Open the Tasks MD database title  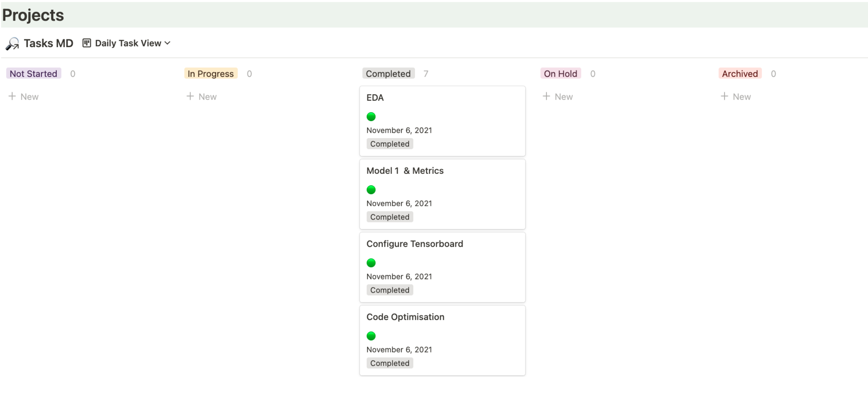click(x=48, y=43)
